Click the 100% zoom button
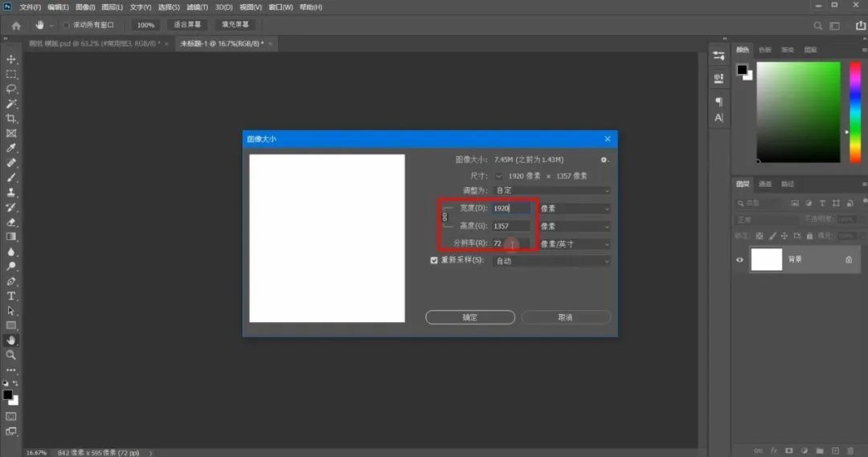 (145, 26)
